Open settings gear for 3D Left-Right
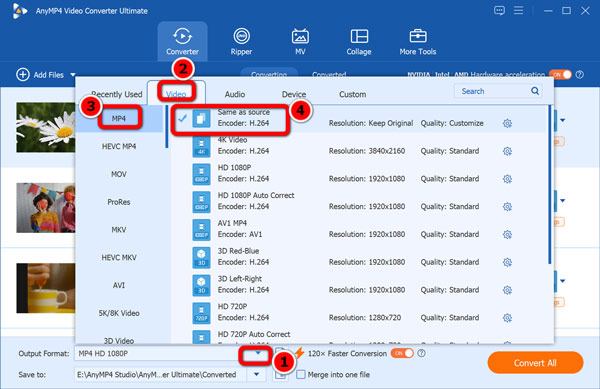The width and height of the screenshot is (600, 389). tap(507, 290)
